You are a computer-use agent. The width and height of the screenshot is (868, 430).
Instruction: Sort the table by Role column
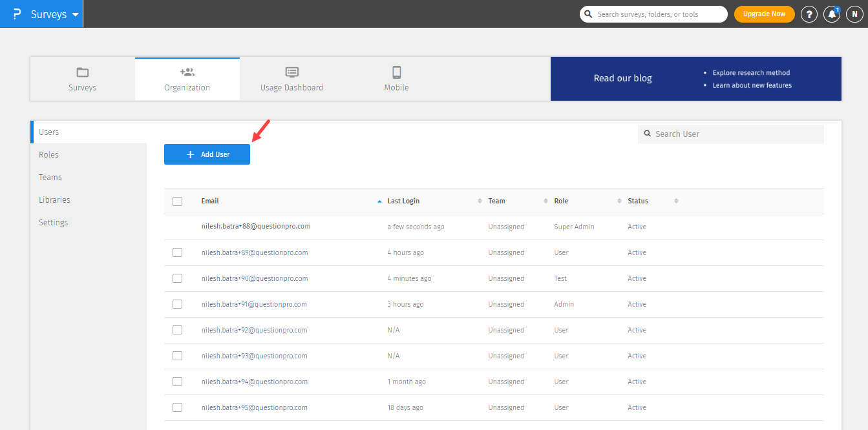tap(561, 201)
